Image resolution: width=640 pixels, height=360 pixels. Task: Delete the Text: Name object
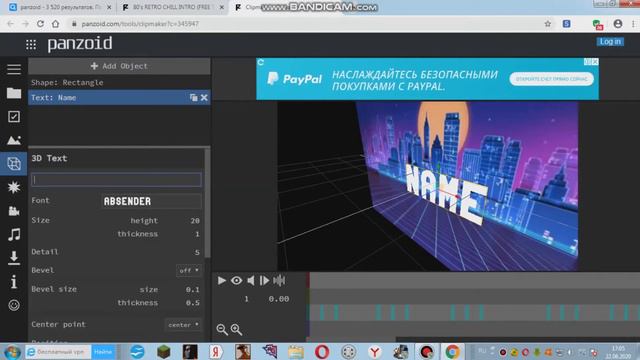point(204,98)
